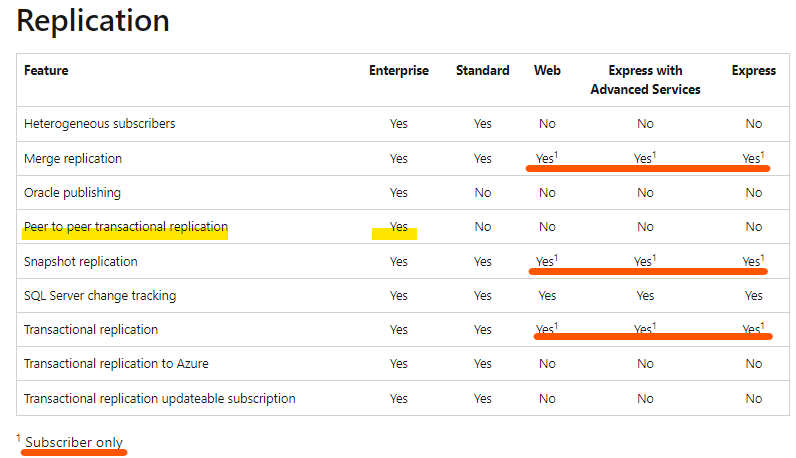
Task: Click Standard No for Peer to peer replication
Action: [x=483, y=226]
